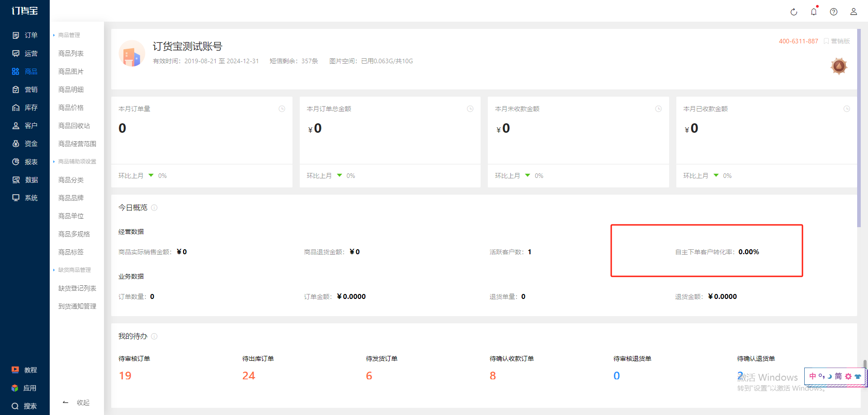Collapse the 商品管理 menu group
Viewport: 868px width, 415px height.
67,35
